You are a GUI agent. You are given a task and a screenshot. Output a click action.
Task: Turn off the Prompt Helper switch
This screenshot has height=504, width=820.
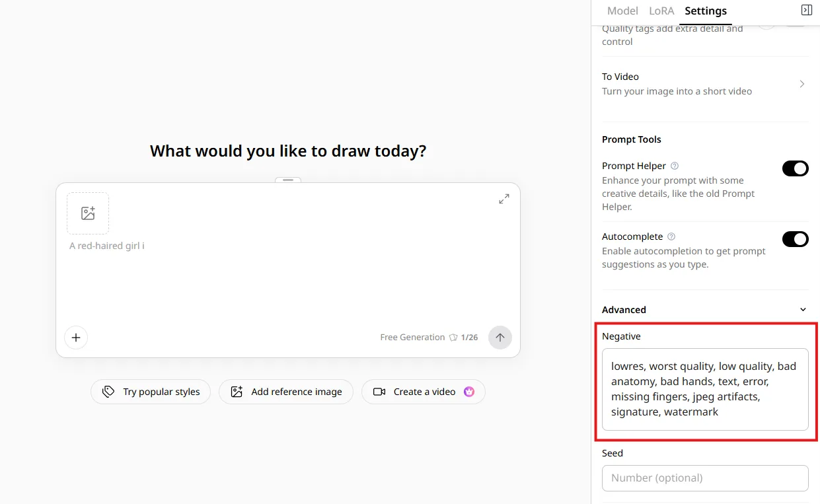[x=796, y=168]
